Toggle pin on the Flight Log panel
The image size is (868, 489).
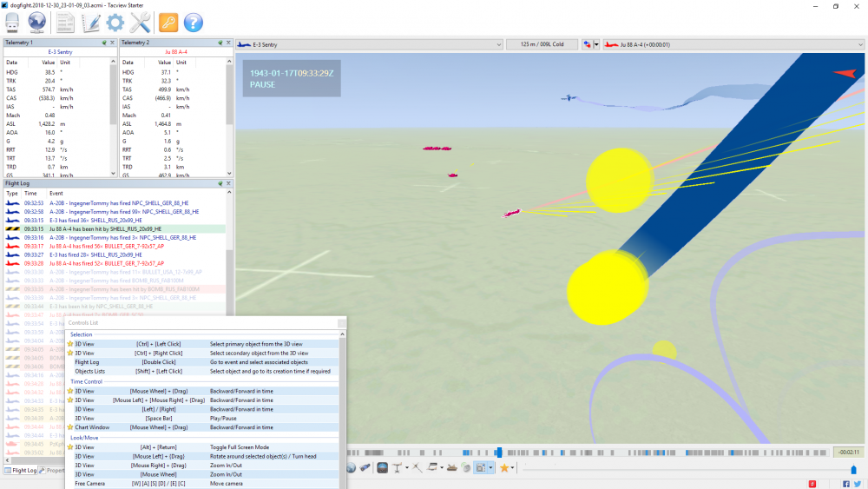(x=219, y=183)
